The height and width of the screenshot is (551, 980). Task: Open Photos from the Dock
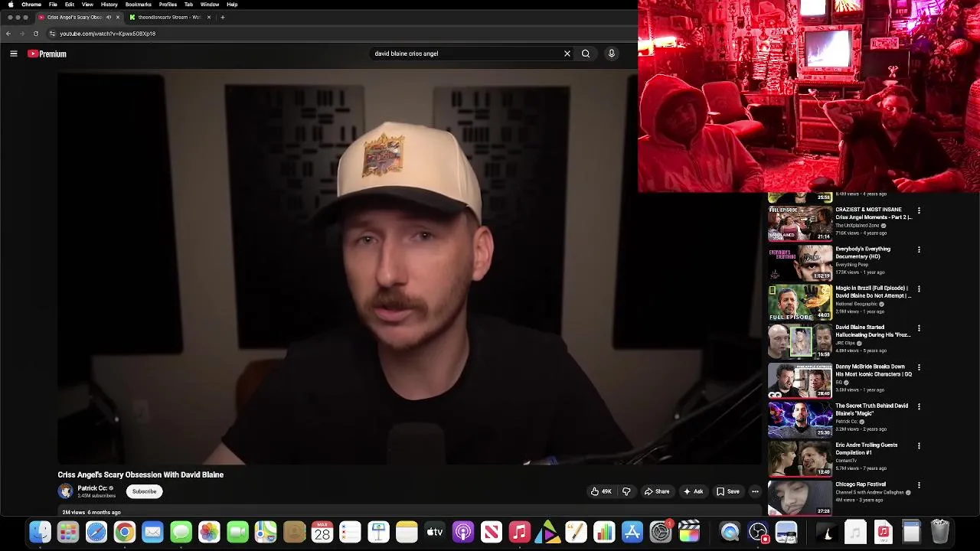(x=209, y=532)
